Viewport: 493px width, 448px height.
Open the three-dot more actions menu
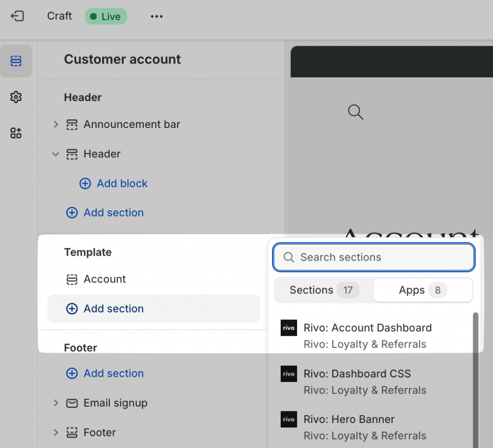point(156,16)
